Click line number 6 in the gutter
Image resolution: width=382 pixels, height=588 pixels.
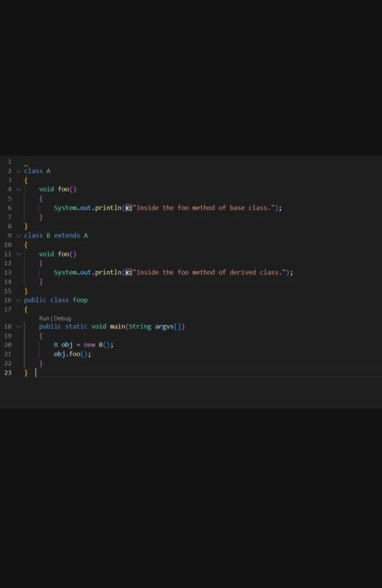click(x=10, y=208)
